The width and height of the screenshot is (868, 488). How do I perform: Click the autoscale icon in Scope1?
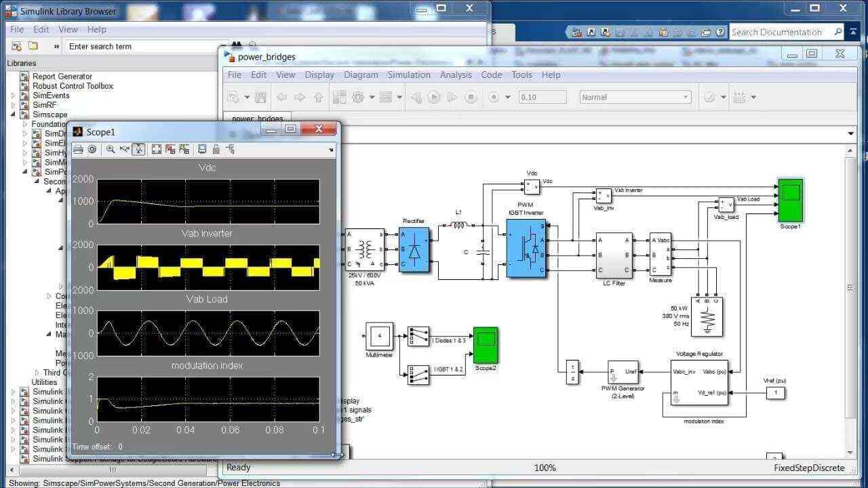click(157, 149)
